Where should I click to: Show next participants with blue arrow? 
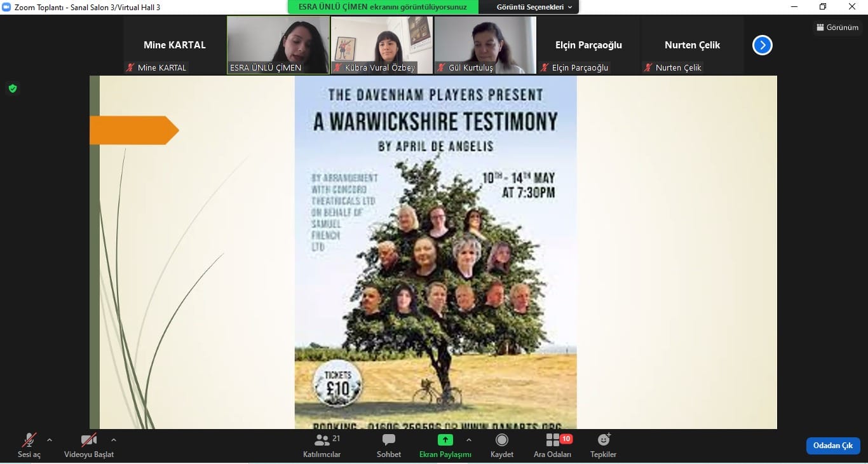(x=763, y=45)
